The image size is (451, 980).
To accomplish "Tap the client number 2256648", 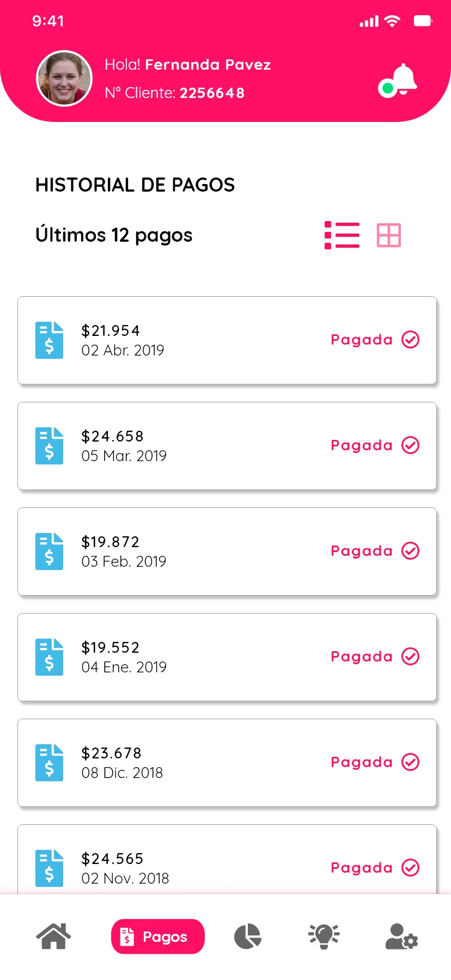I will pyautogui.click(x=212, y=93).
